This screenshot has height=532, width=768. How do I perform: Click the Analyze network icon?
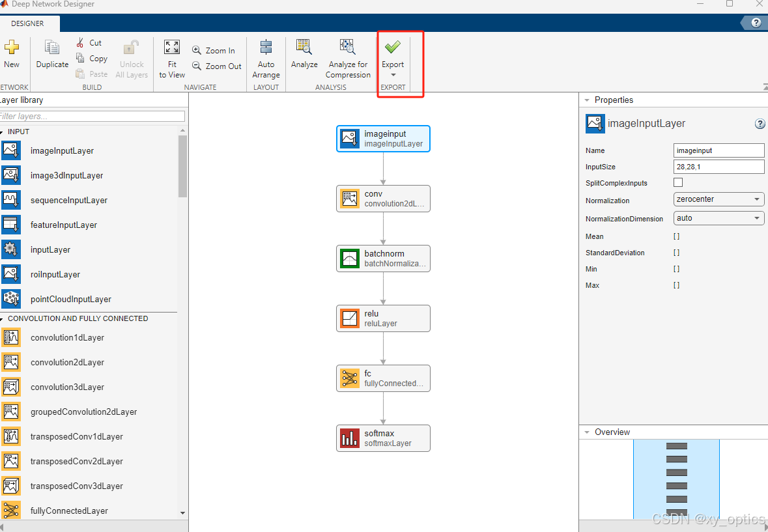pyautogui.click(x=304, y=47)
